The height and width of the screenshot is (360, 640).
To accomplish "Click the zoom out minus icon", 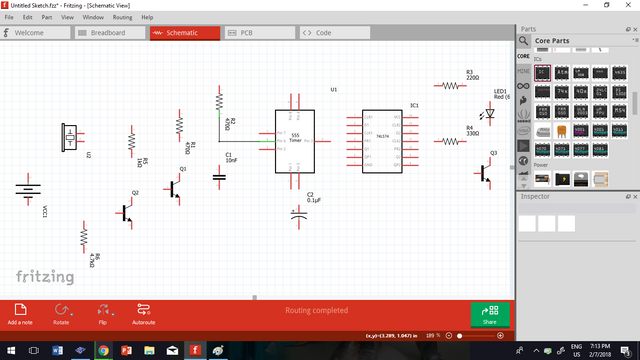I will [449, 336].
